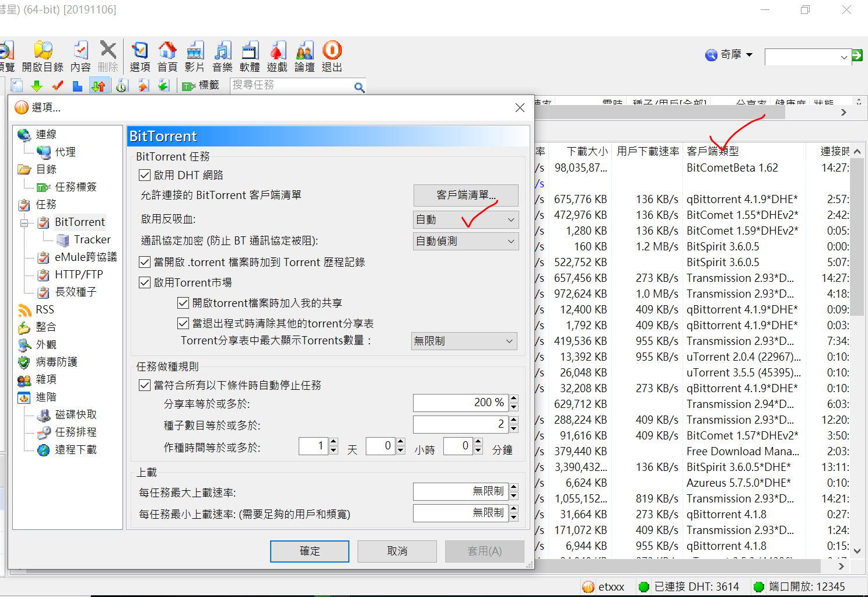Click the 確定 button

point(310,551)
